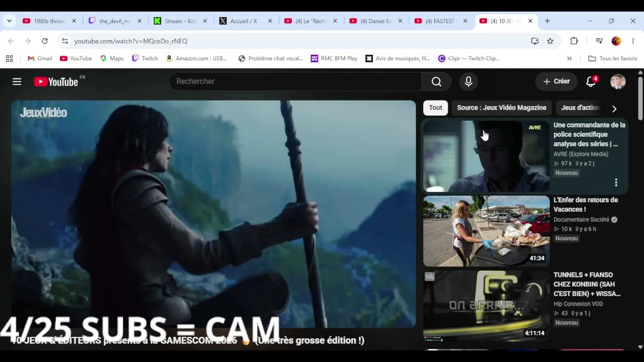
Task: Open the RMC BFM Play bookmark
Action: pyautogui.click(x=334, y=58)
